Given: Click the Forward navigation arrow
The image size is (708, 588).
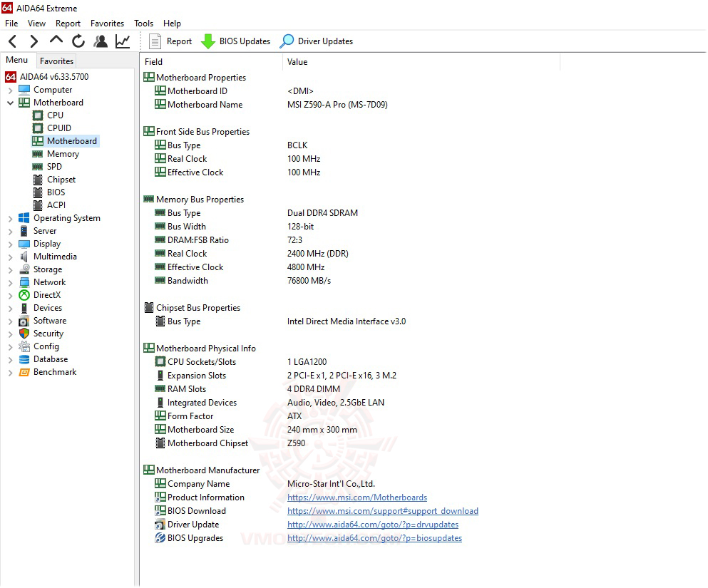Looking at the screenshot, I should (34, 41).
